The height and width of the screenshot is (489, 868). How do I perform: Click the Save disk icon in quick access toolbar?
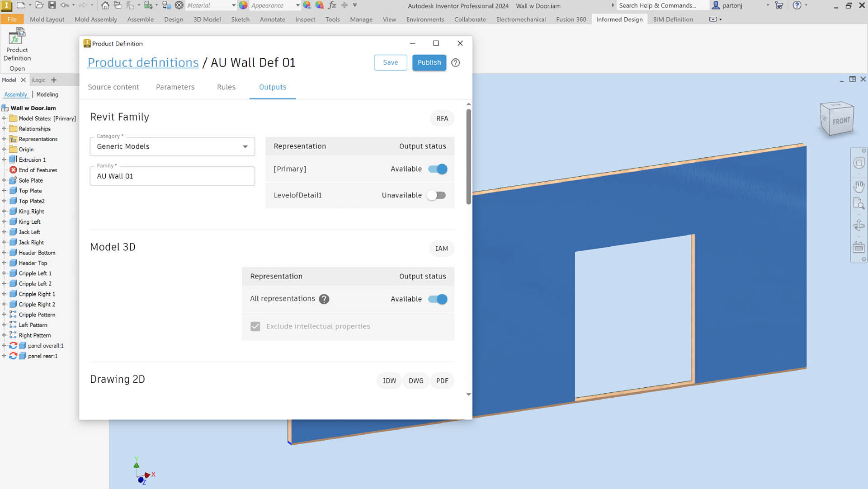click(x=52, y=5)
